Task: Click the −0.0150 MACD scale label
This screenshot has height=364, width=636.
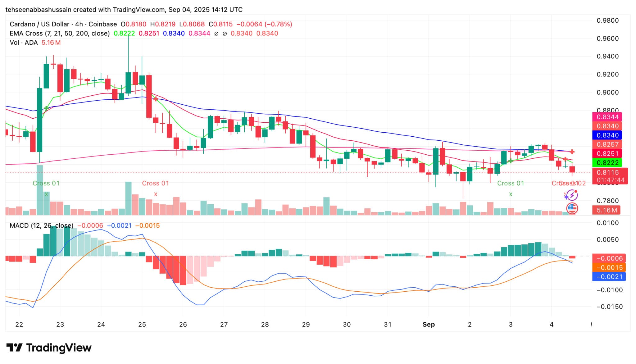Action: (x=609, y=307)
